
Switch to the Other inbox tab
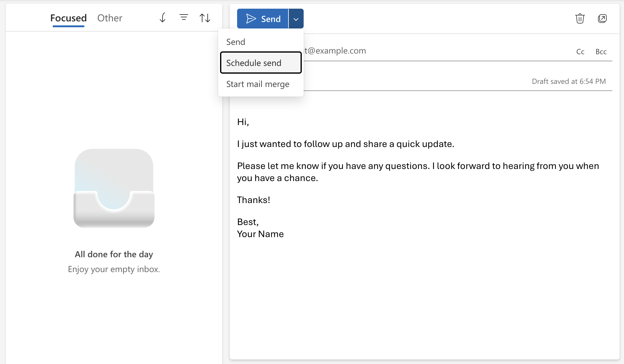pyautogui.click(x=110, y=18)
